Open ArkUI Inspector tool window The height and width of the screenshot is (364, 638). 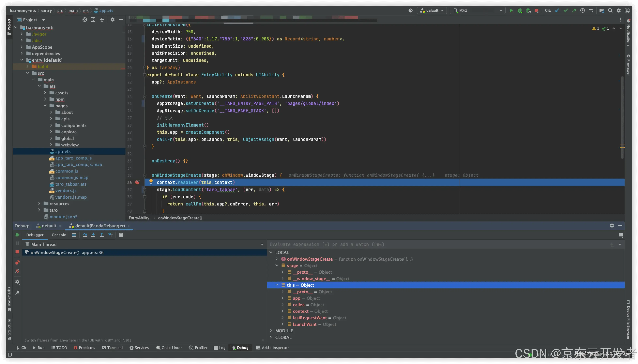[272, 348]
